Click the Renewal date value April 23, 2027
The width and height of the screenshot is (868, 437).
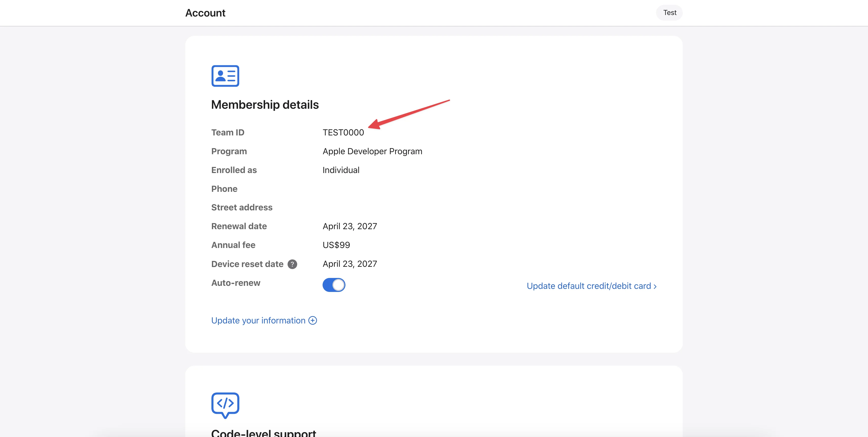[x=350, y=226]
